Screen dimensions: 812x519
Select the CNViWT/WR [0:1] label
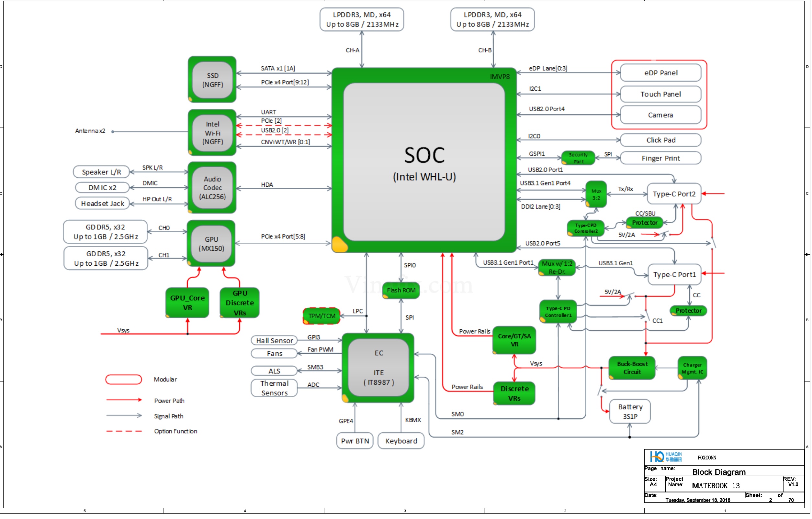(285, 142)
